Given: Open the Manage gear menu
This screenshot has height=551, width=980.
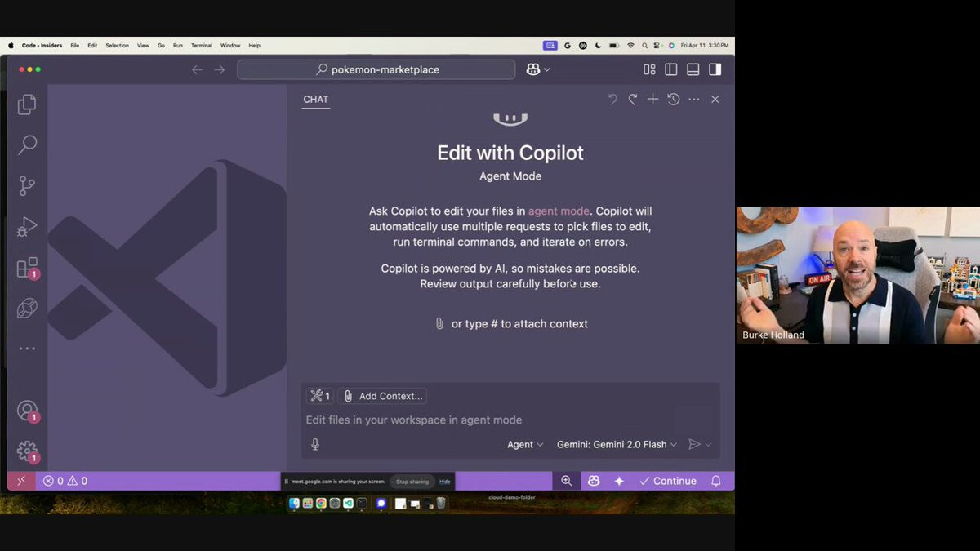Looking at the screenshot, I should (x=27, y=451).
